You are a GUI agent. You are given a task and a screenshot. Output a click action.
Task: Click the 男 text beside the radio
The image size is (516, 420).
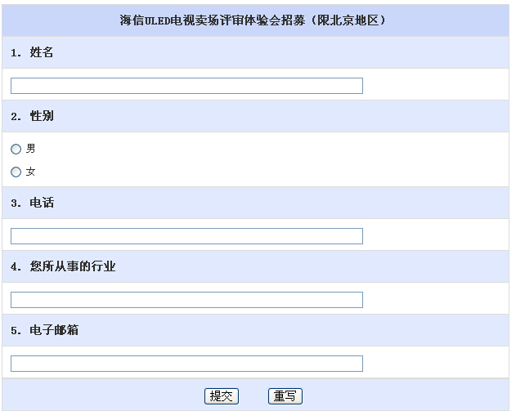(31, 149)
